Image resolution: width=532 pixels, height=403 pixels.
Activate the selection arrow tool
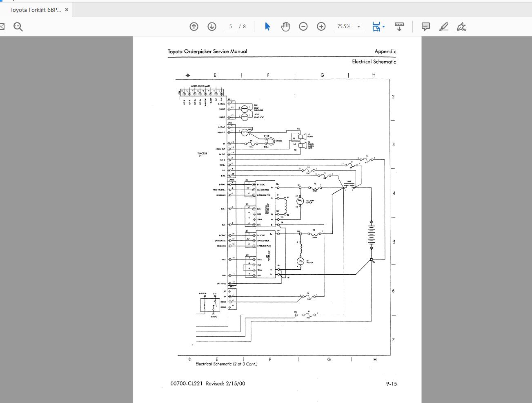pyautogui.click(x=267, y=27)
